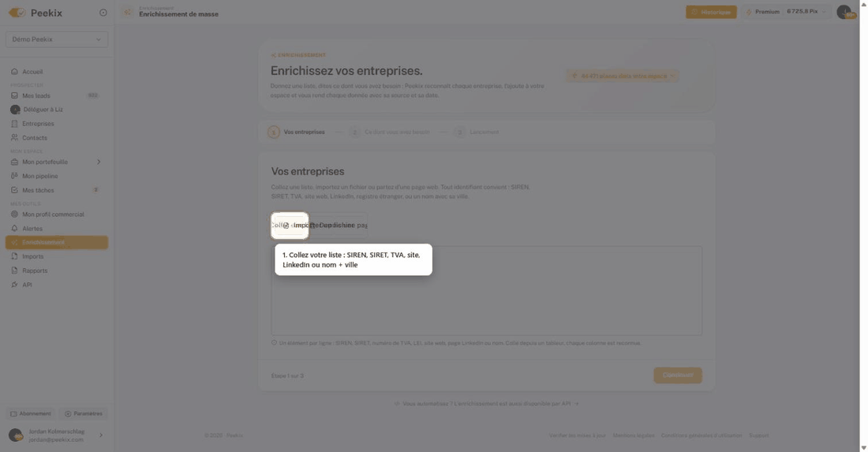
Task: Click the Enrichissement de masse header icon
Action: point(127,12)
